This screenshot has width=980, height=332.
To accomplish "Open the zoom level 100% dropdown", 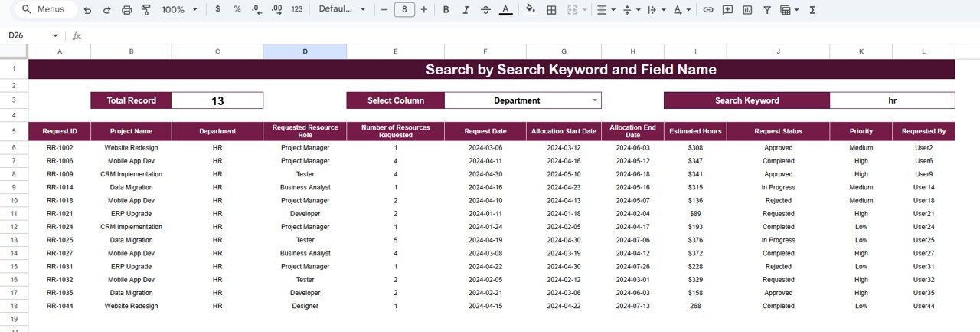I will click(179, 10).
